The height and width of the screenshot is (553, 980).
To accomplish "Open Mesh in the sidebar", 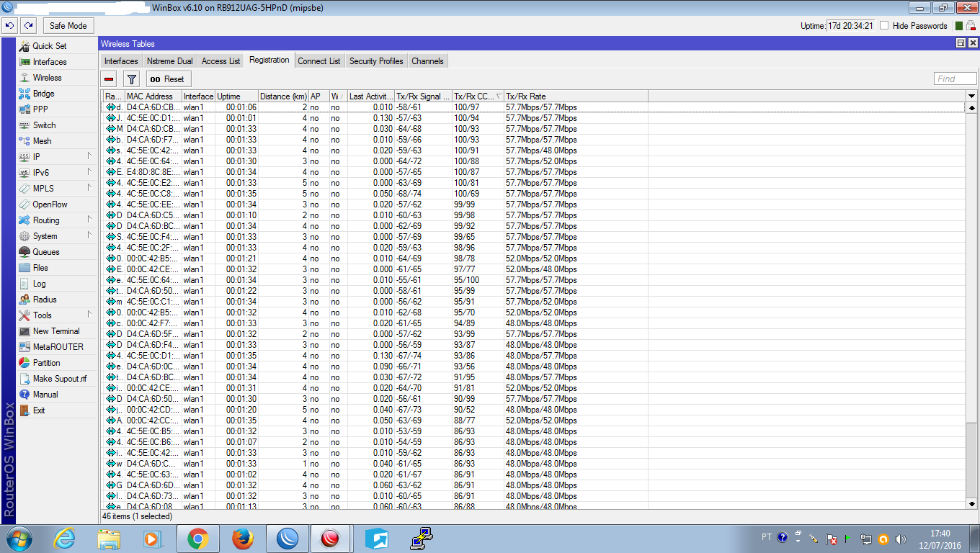I will pyautogui.click(x=42, y=141).
